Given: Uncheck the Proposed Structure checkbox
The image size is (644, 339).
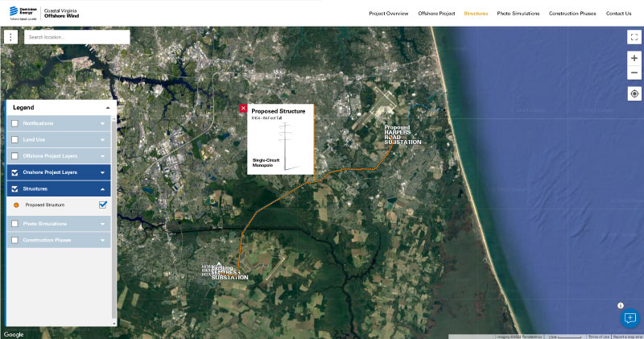Looking at the screenshot, I should point(102,205).
